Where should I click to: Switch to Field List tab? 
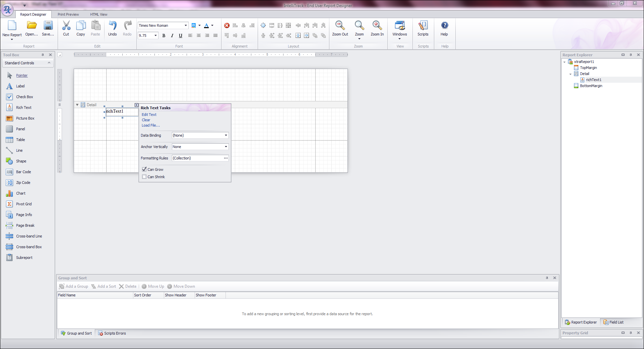point(614,322)
